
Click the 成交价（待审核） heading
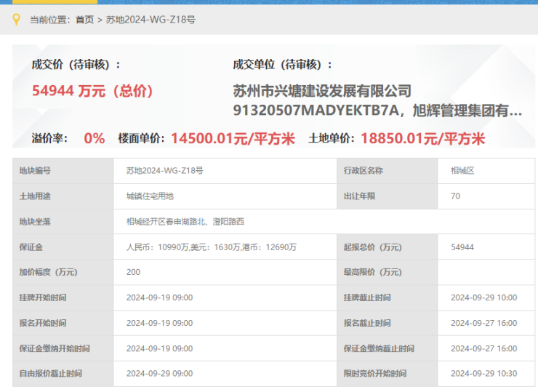pos(76,64)
